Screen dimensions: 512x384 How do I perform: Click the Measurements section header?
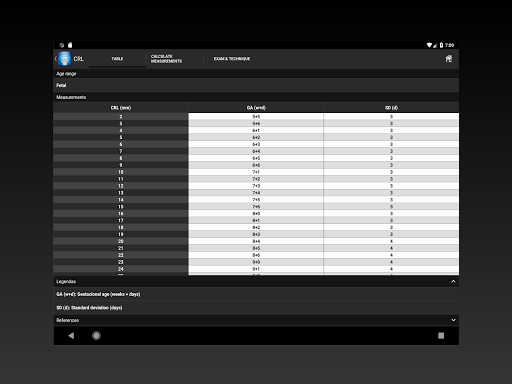(x=256, y=97)
